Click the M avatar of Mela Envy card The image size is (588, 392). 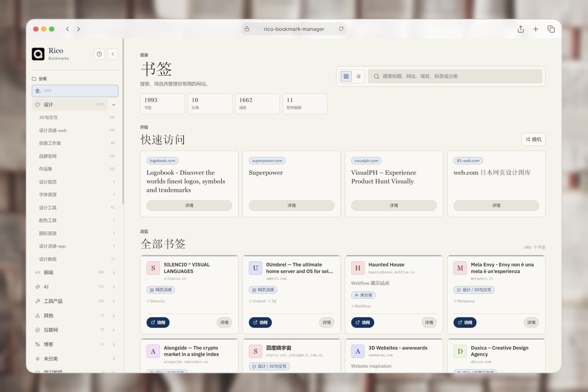(460, 268)
